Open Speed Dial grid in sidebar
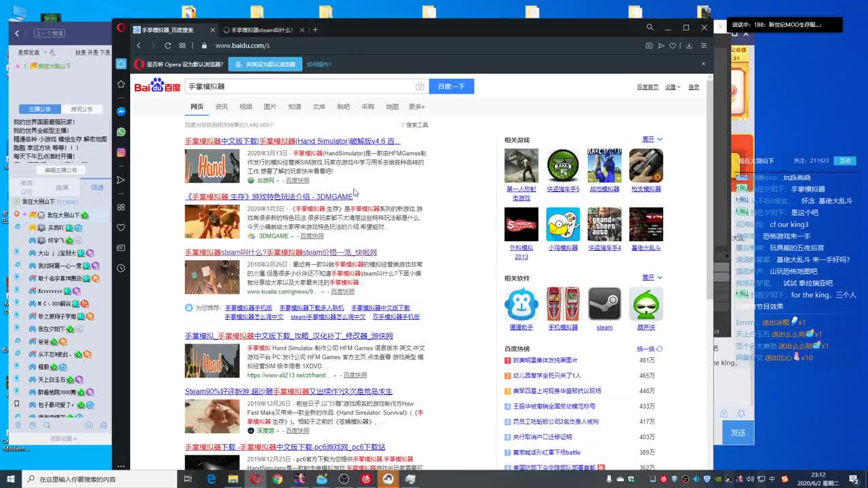The image size is (868, 488). point(121,207)
